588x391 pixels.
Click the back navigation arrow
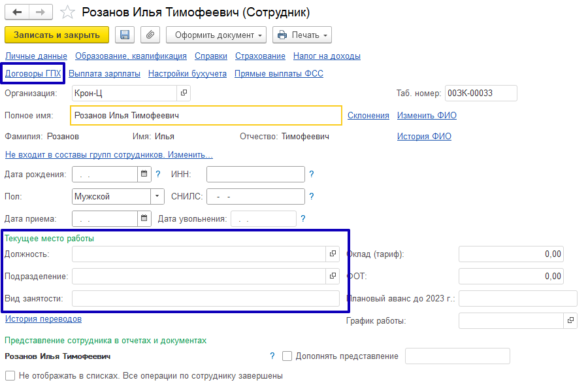tap(17, 12)
